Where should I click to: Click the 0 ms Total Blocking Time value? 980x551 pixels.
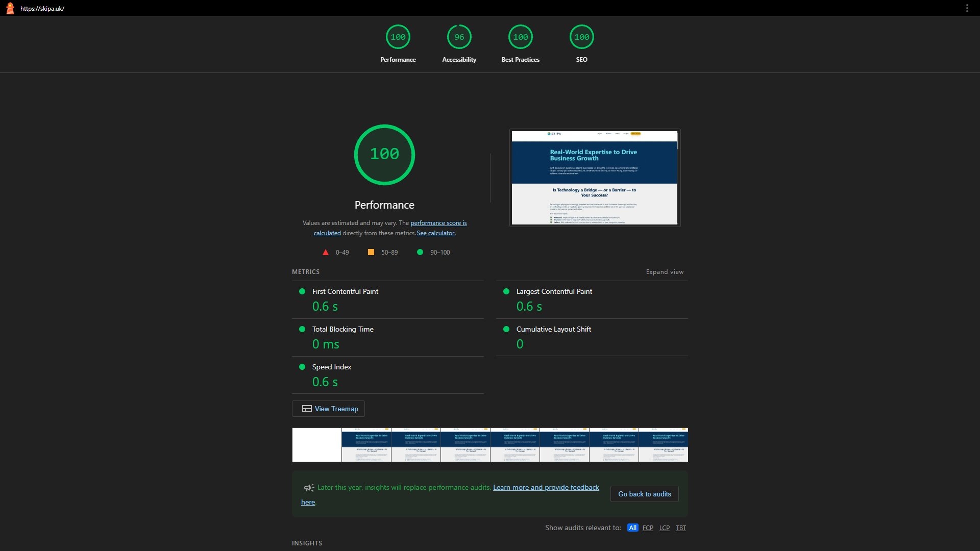(326, 344)
